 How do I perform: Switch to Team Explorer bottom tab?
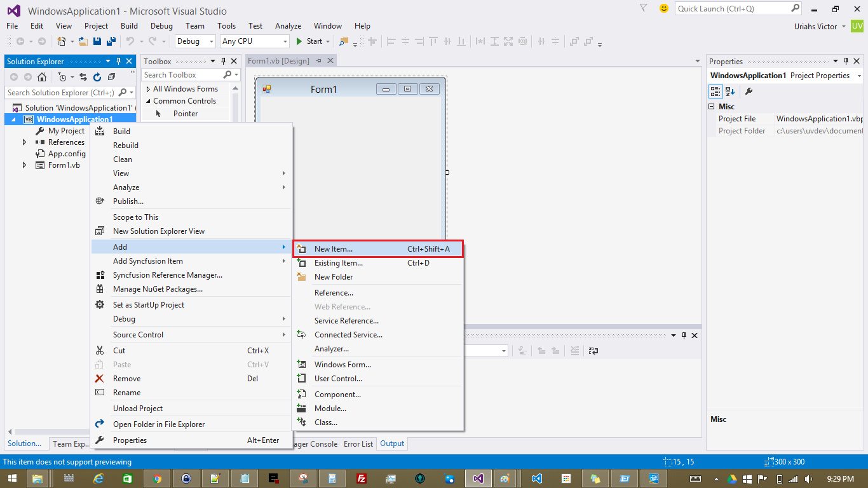(x=71, y=444)
